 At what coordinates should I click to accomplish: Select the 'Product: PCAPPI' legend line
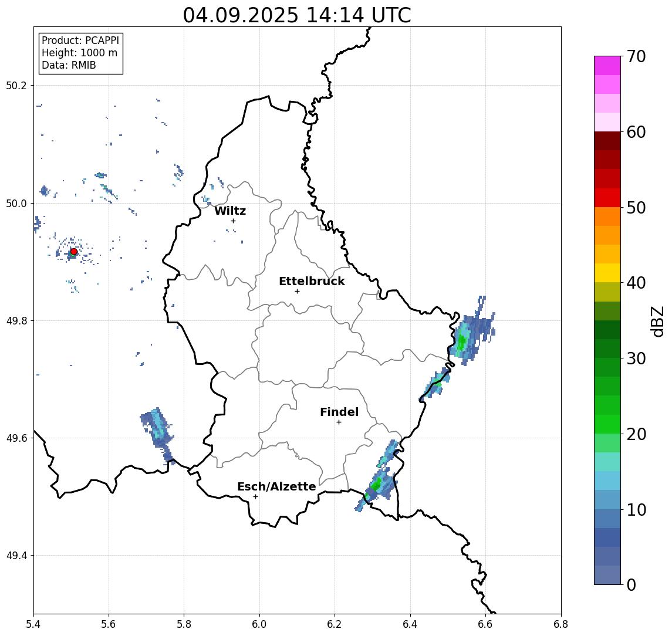(80, 40)
